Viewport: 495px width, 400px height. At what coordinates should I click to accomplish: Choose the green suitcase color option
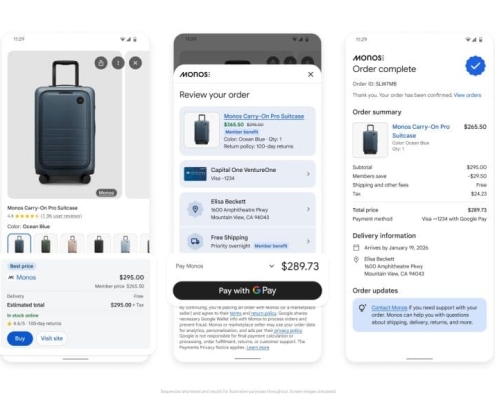46,244
